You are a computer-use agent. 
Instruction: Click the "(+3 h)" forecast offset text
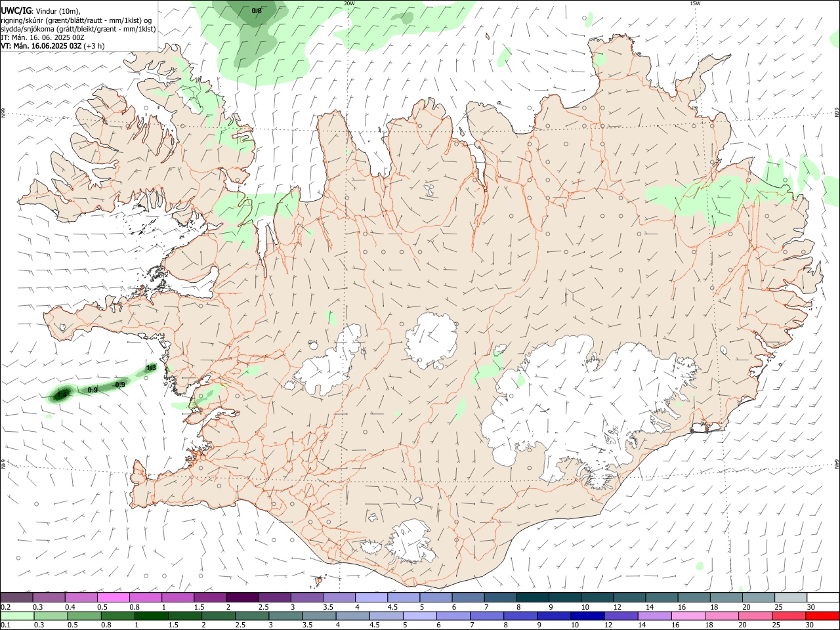point(94,46)
